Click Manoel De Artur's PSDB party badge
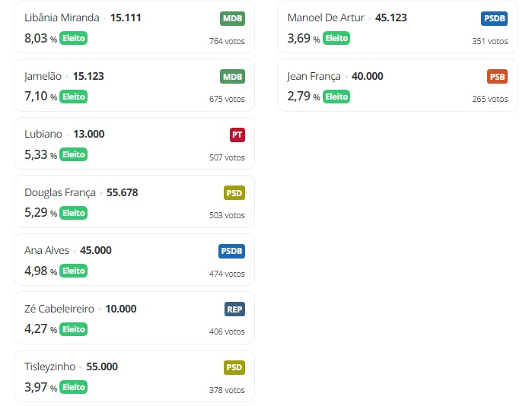Viewport: 532px width, 406px height. pyautogui.click(x=494, y=18)
